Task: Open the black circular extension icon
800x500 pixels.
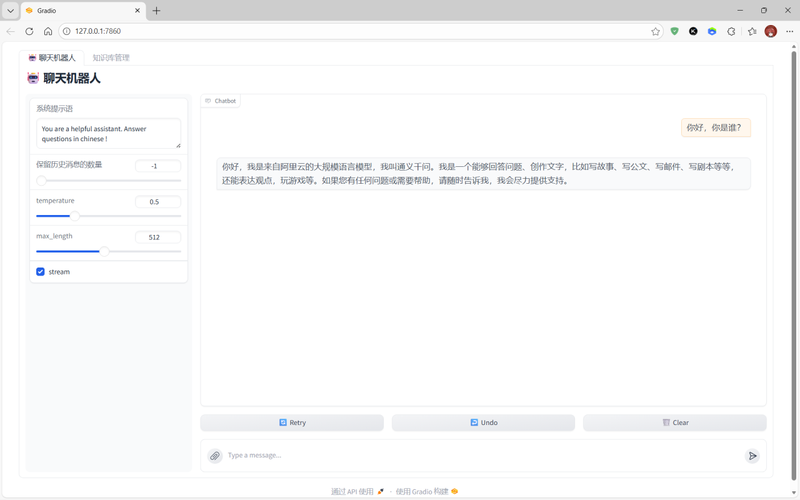Action: tap(693, 31)
